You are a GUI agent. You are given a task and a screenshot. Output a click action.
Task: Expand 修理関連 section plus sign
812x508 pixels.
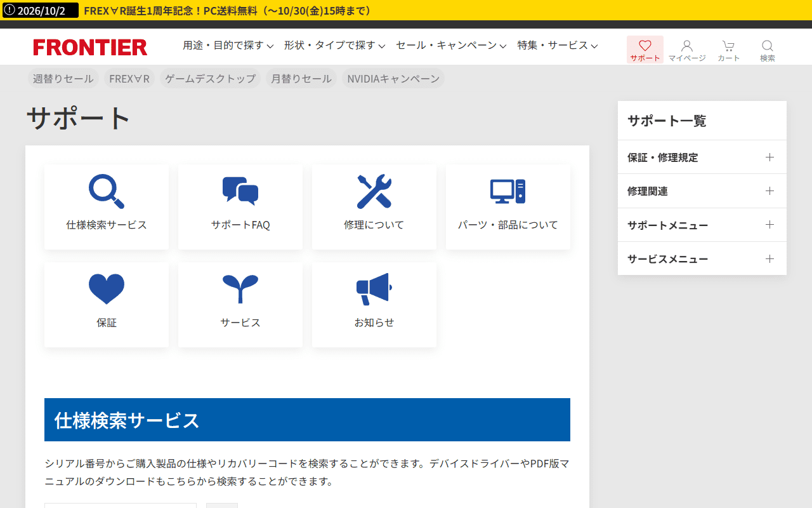pos(769,191)
